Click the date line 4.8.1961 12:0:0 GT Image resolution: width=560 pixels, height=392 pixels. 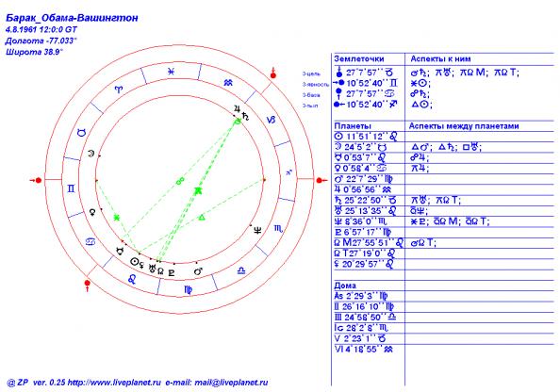[x=41, y=29]
